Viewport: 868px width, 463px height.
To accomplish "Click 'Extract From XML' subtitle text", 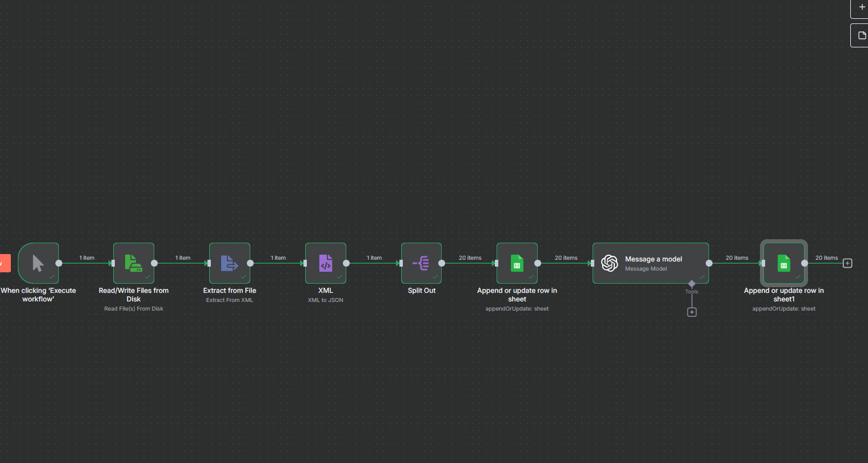I will (230, 300).
